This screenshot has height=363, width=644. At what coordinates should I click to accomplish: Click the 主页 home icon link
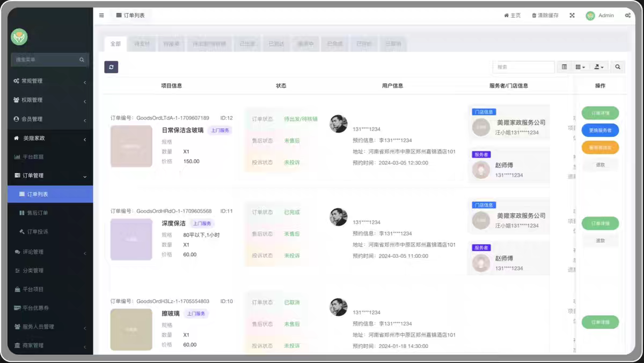(512, 16)
